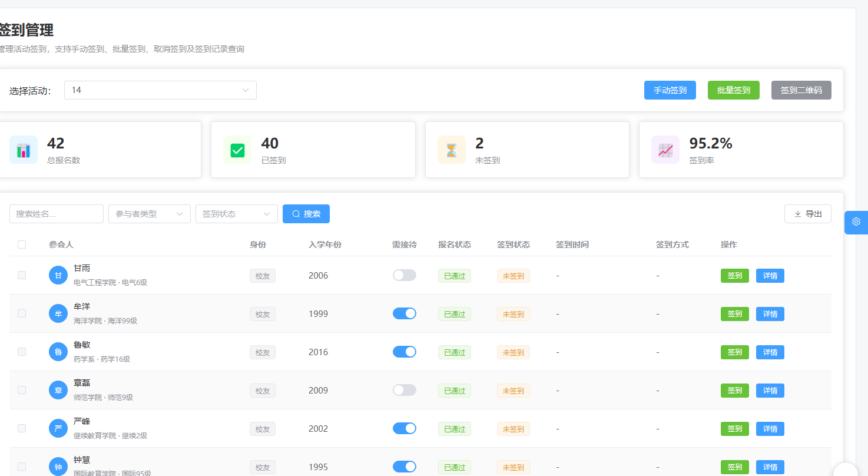View 详情 for 严峰
The height and width of the screenshot is (476, 868).
[x=770, y=429]
